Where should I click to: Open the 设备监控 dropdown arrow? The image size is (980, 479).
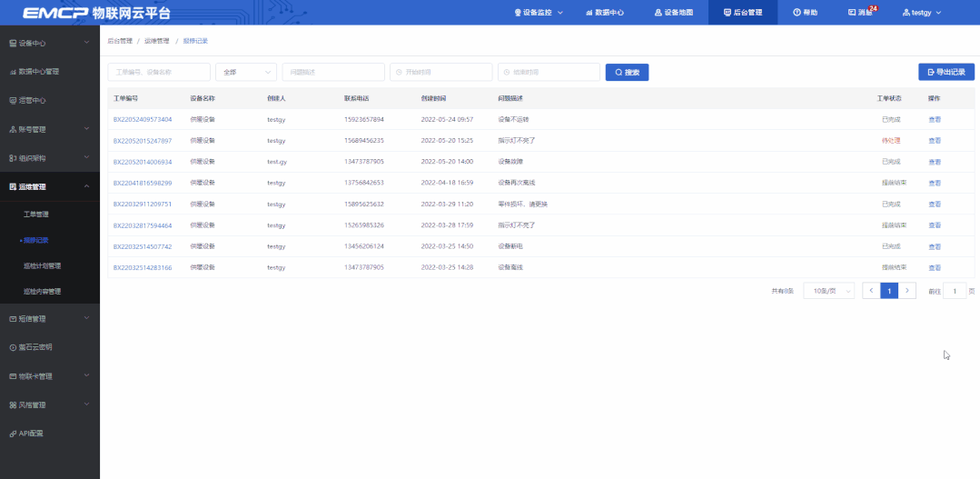click(560, 13)
